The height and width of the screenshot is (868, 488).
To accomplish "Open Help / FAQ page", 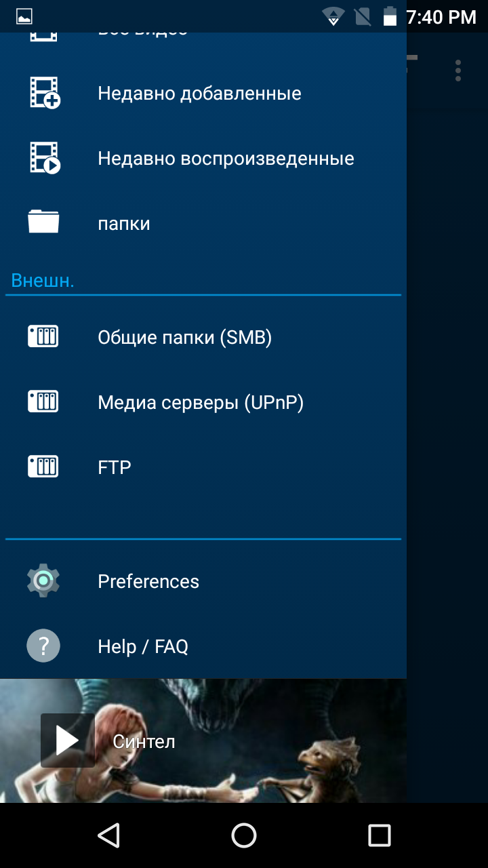I will point(203,646).
